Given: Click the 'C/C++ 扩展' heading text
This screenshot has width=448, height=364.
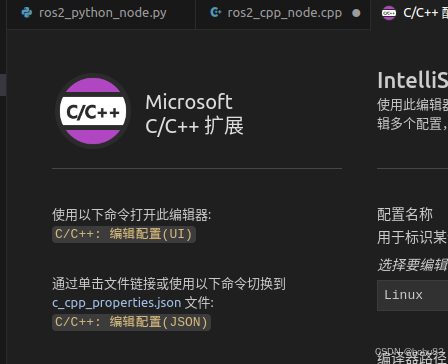Looking at the screenshot, I should [194, 126].
